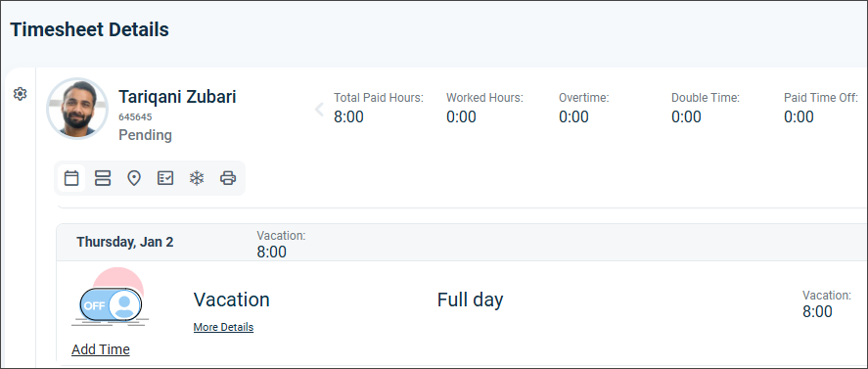This screenshot has height=369, width=868.
Task: Select the Vacation entry title
Action: coord(231,300)
